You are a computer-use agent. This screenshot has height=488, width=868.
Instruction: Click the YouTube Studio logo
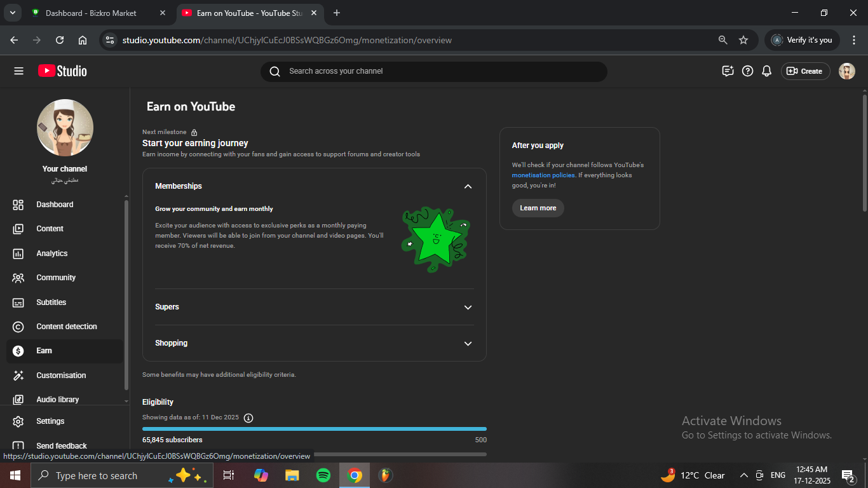[62, 71]
